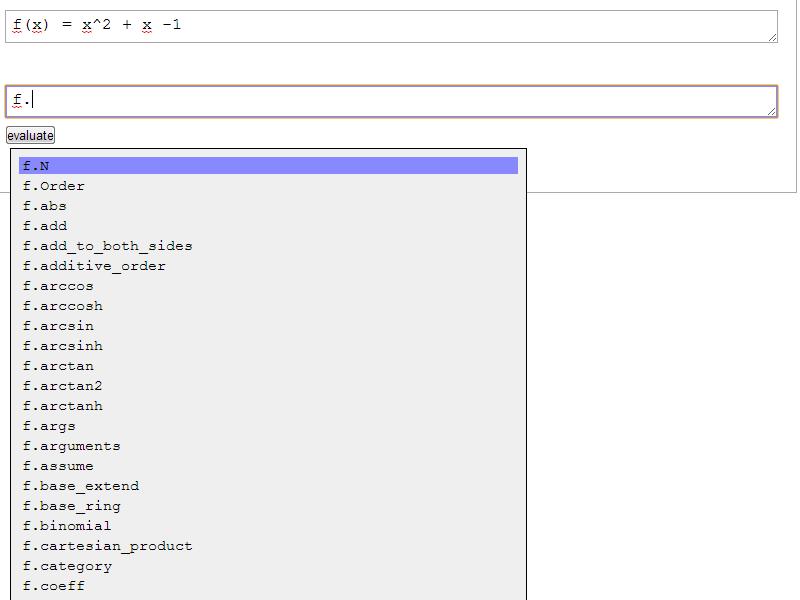The image size is (800, 600).
Task: Pick the f.abs completion
Action: (x=45, y=206)
